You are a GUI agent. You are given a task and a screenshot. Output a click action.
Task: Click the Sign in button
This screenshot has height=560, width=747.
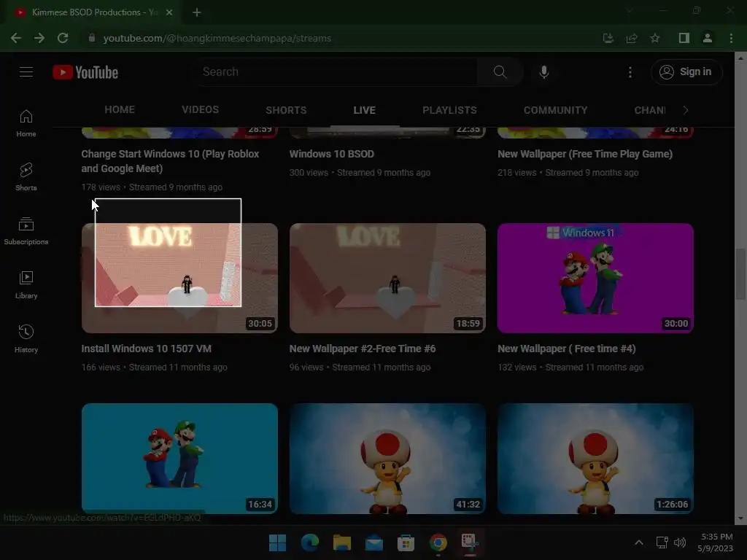click(686, 72)
